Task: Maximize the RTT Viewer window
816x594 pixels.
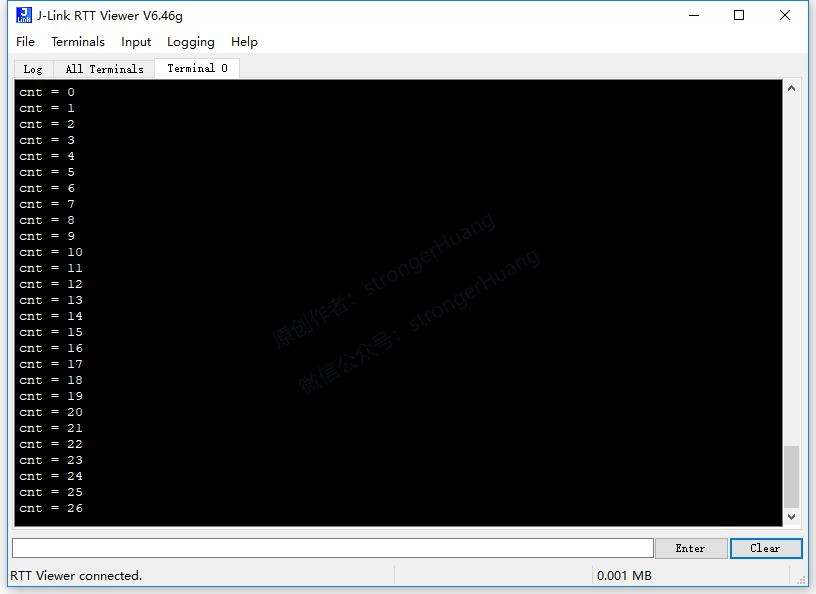Action: pyautogui.click(x=738, y=15)
